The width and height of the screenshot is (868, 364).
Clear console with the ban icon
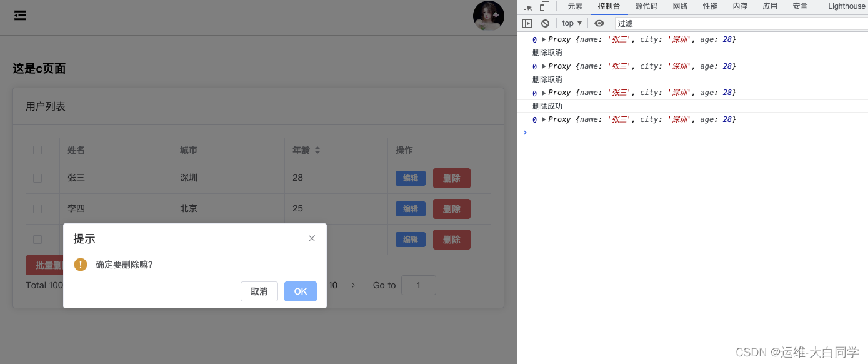coord(545,23)
